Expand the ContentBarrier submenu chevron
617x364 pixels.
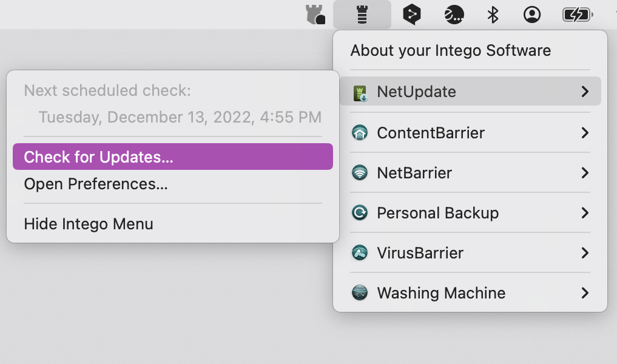585,133
